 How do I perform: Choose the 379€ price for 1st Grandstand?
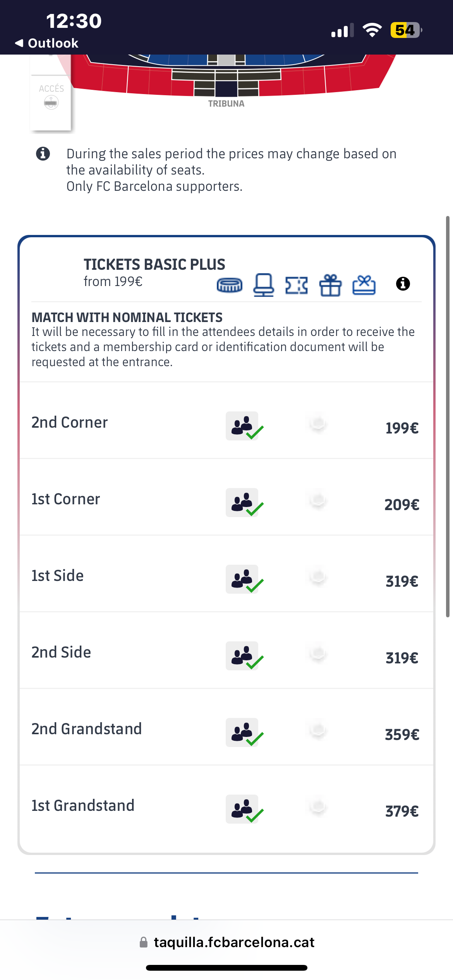(402, 811)
